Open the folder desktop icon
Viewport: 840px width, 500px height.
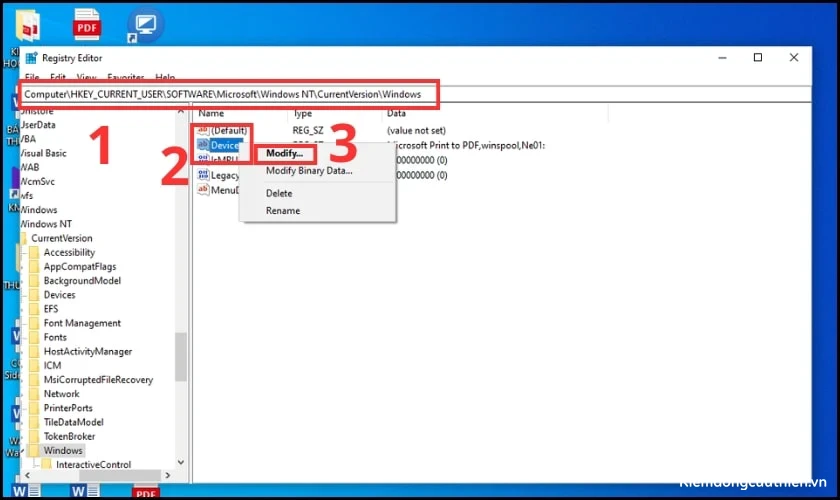coord(28,25)
